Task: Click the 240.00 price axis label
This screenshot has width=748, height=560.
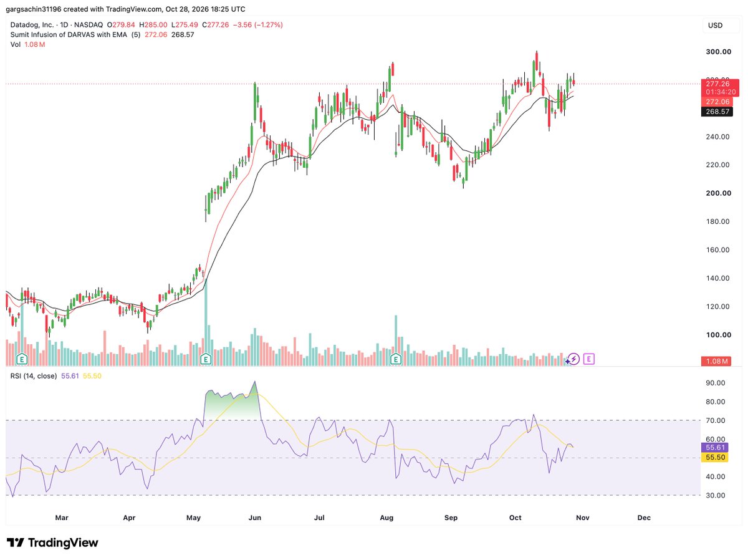Action: pyautogui.click(x=719, y=137)
